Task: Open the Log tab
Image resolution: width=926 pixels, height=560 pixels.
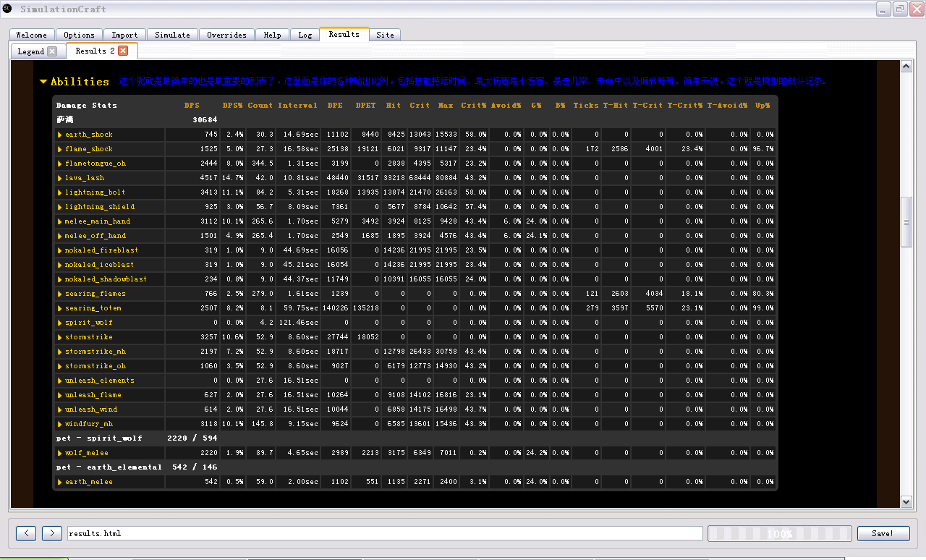Action: pos(305,35)
